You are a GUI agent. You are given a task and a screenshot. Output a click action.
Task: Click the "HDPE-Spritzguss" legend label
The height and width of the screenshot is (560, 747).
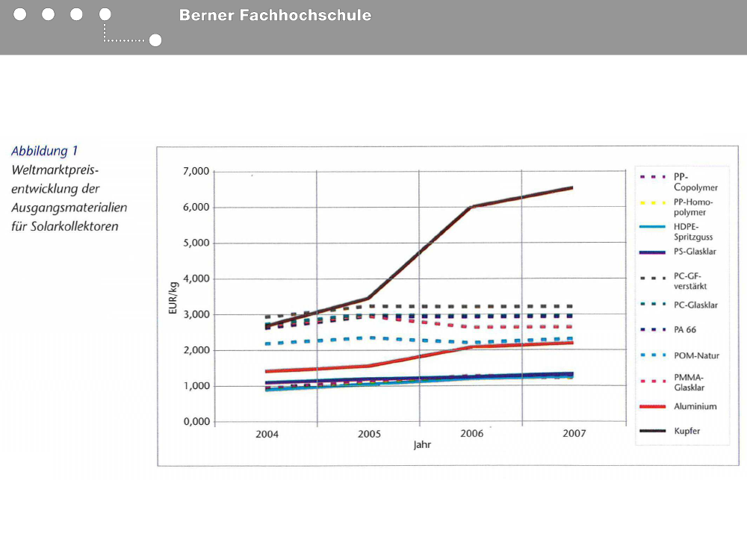point(693,231)
